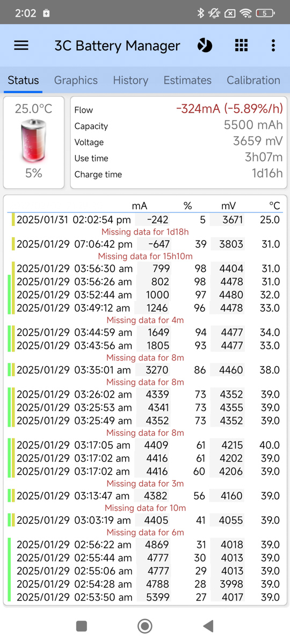290x644 pixels.
Task: Select the % column header
Action: click(x=187, y=206)
